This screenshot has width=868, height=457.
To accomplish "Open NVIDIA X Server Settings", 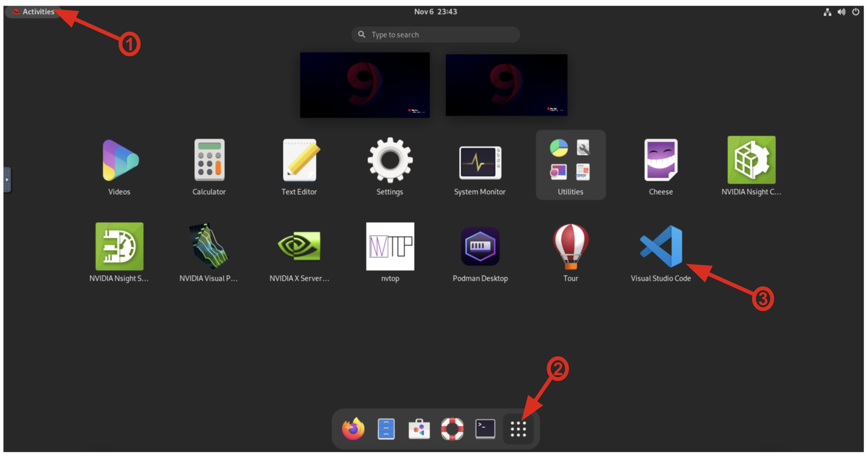I will 299,247.
